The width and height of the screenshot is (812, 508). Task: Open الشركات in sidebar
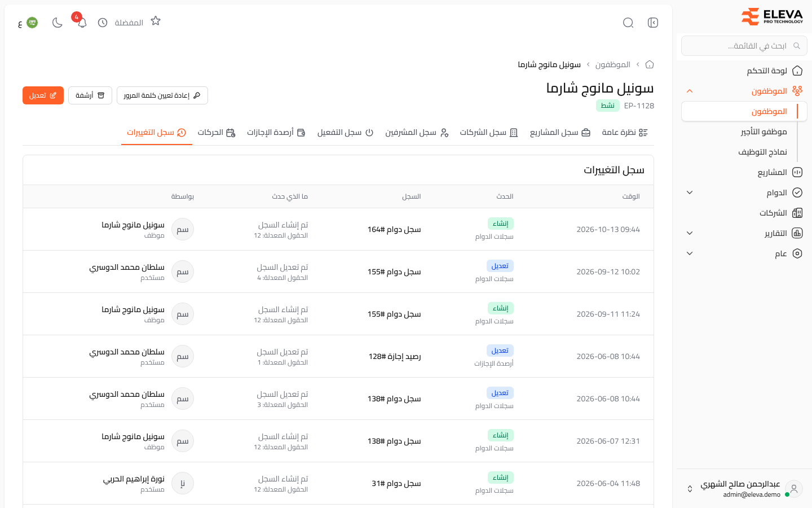(744, 213)
